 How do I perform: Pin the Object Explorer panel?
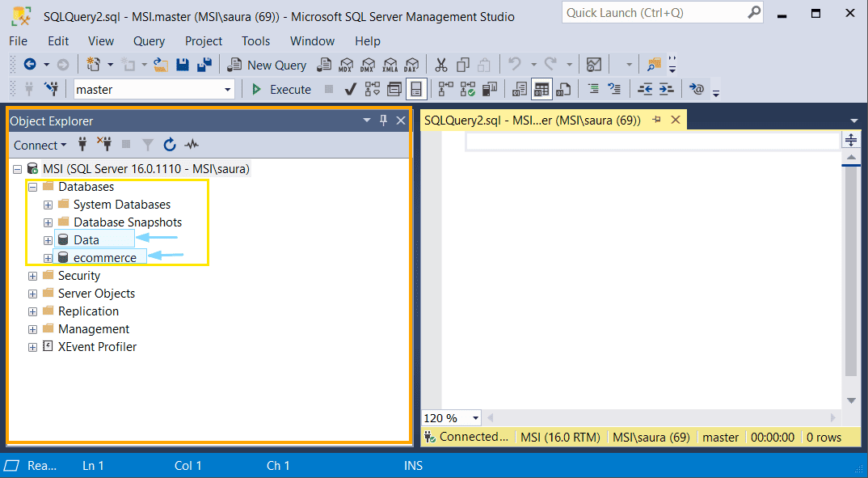pos(383,120)
